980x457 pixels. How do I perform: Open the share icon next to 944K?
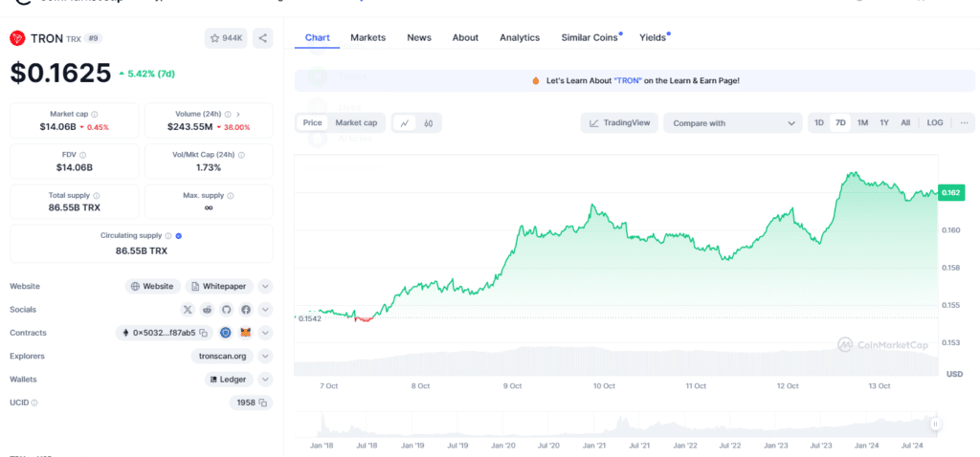coord(262,38)
